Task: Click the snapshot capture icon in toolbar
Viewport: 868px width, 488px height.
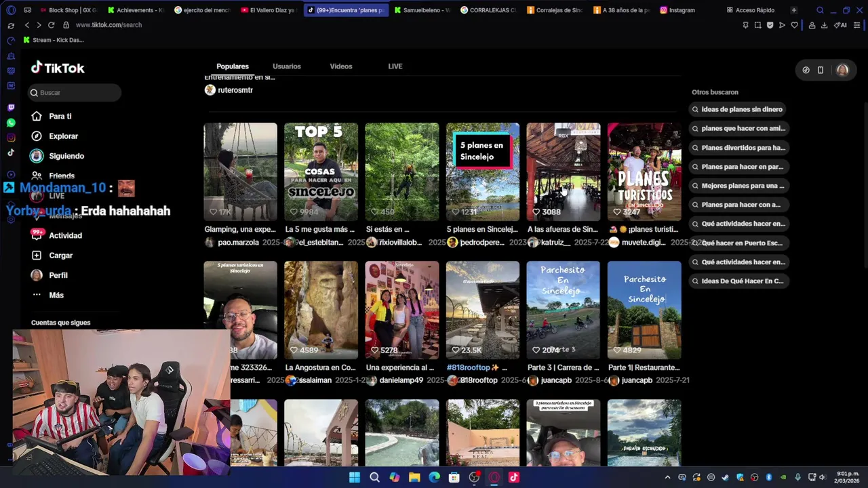Action: 757,25
